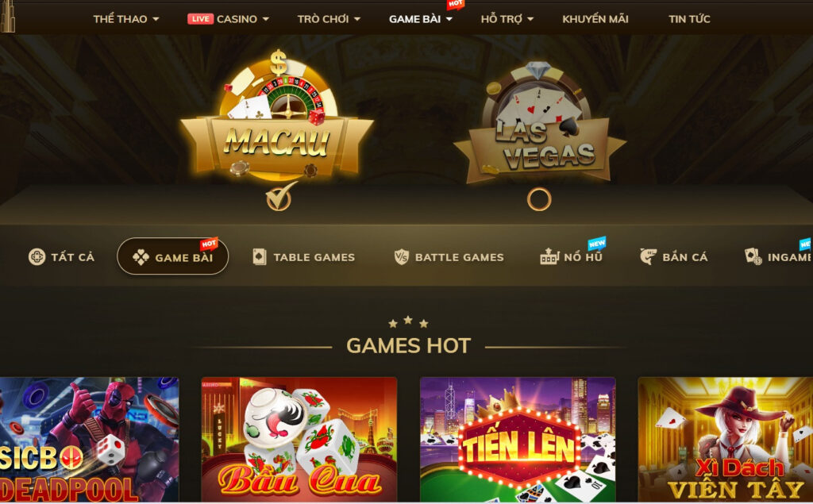
Task: Click the clubs icon on Game Bài
Action: pos(141,257)
